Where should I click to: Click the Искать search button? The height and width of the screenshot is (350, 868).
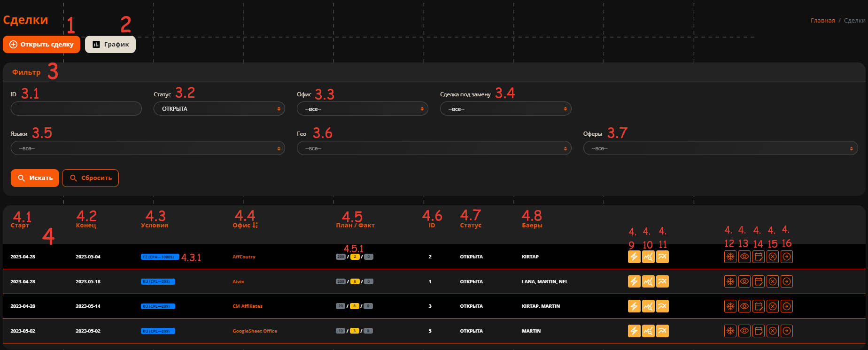point(35,178)
